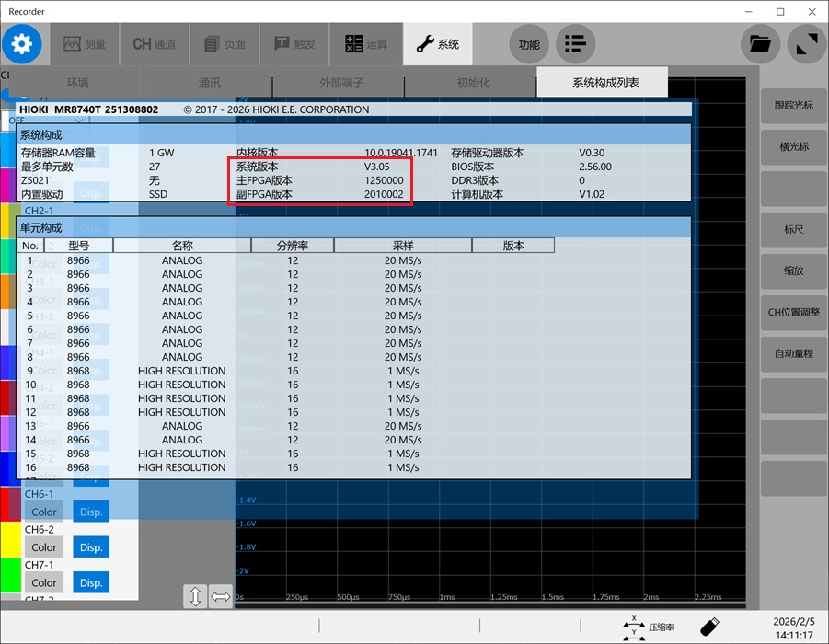Click the round 功能 function button

click(529, 44)
